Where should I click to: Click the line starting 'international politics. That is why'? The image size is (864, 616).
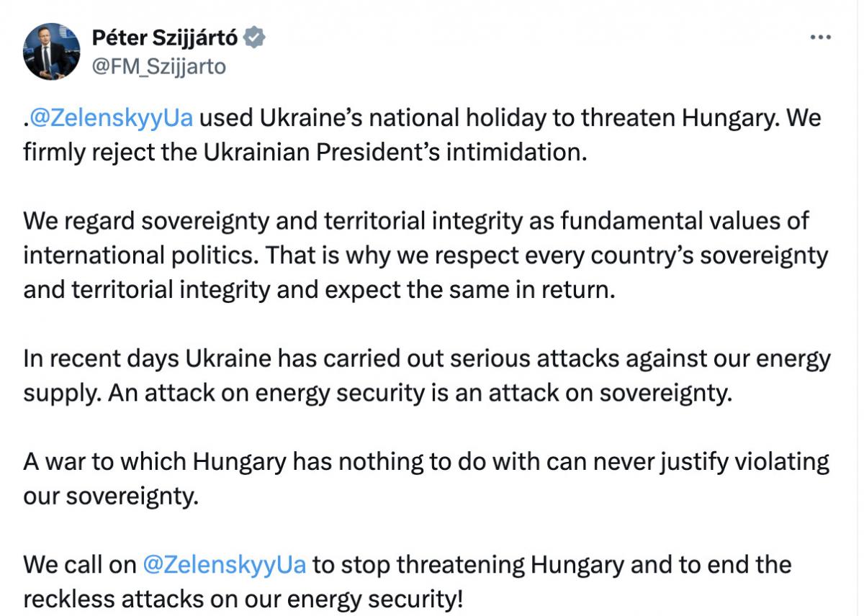(x=426, y=255)
